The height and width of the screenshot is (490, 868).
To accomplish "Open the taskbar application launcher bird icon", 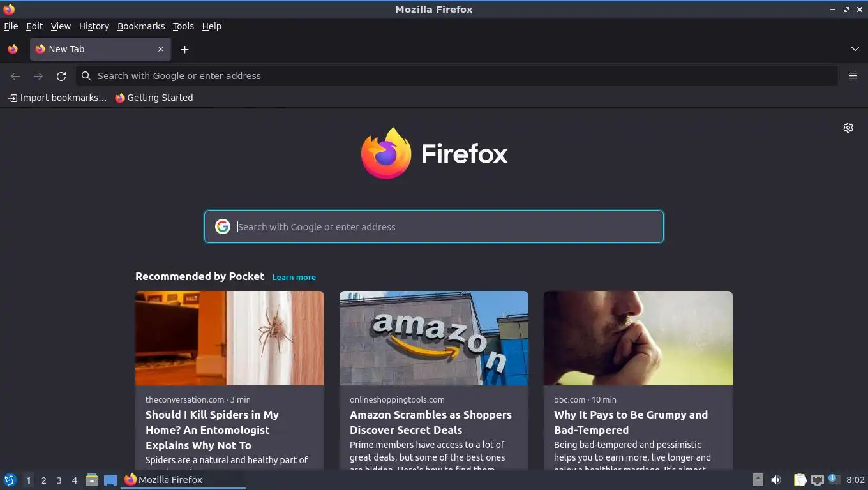I will point(10,480).
